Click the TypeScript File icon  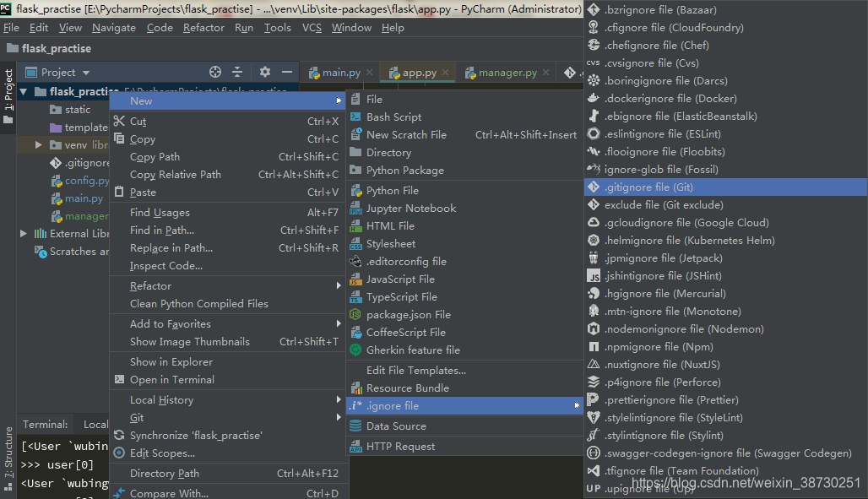[x=356, y=297]
